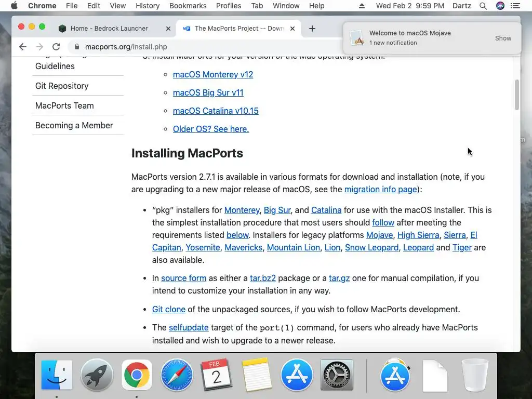Open Launchpad from the Dock
This screenshot has height=399, width=532.
97,375
